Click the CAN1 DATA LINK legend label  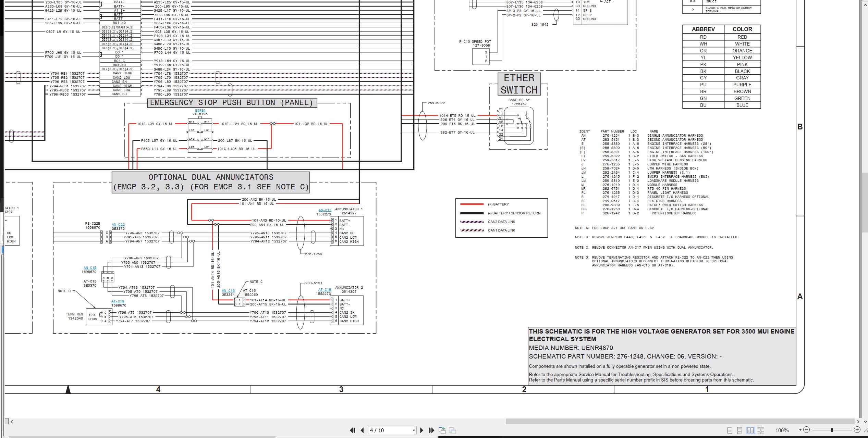point(501,230)
